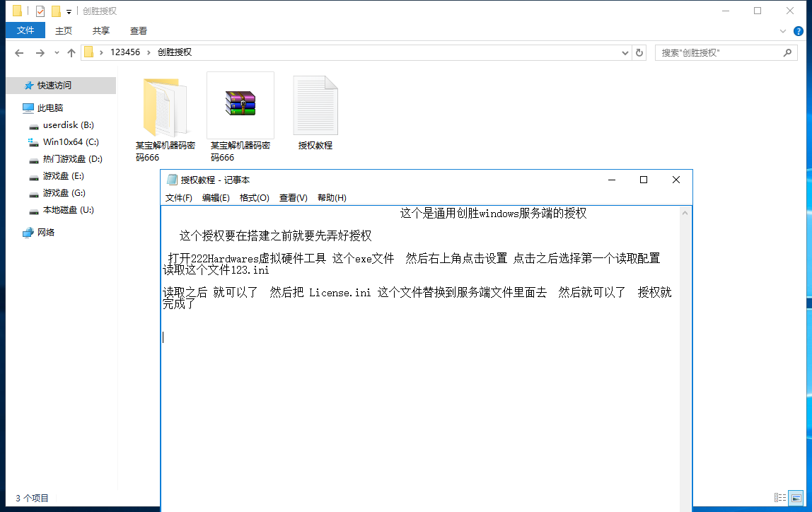
Task: Click the Explorer help question mark icon
Action: point(799,31)
